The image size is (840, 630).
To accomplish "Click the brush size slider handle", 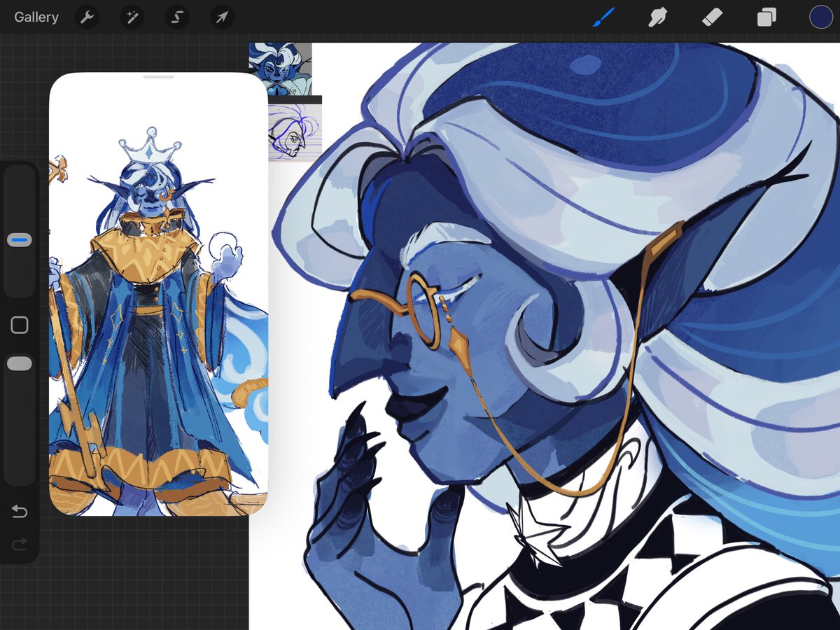I will [x=20, y=240].
